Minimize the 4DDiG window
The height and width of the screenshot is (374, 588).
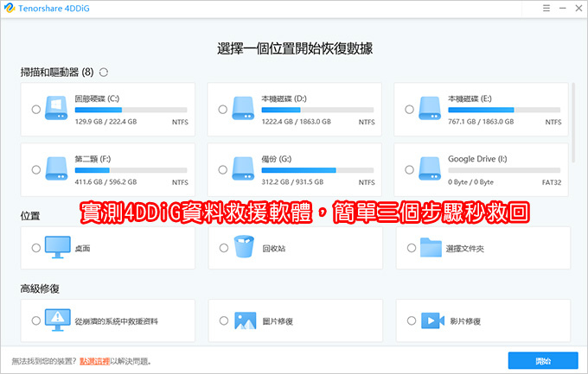[563, 9]
